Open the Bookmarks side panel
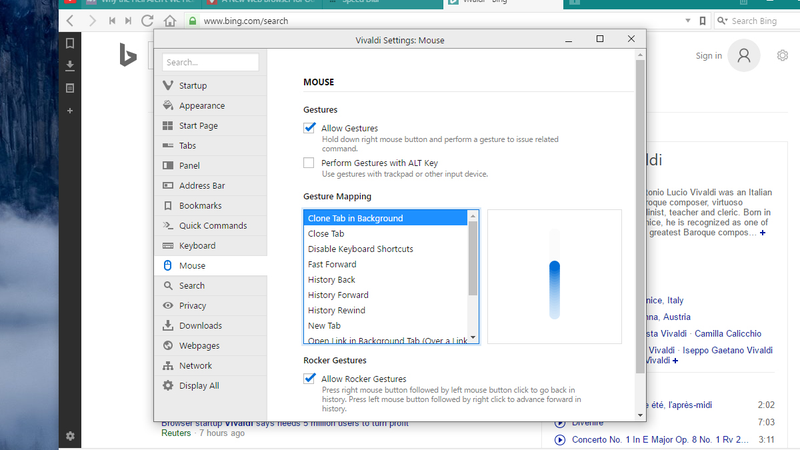 [70, 43]
